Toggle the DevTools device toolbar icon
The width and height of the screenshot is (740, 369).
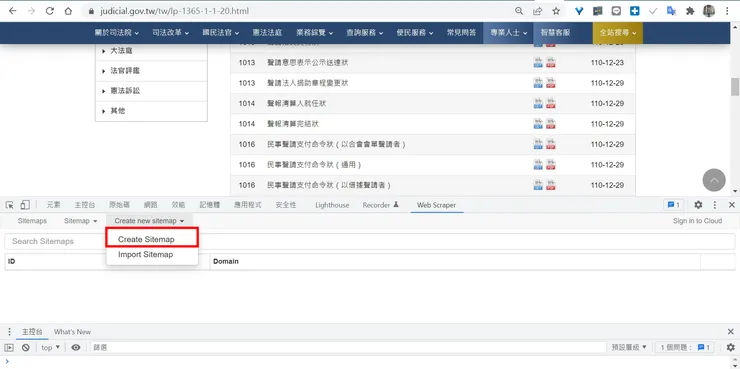coord(25,205)
